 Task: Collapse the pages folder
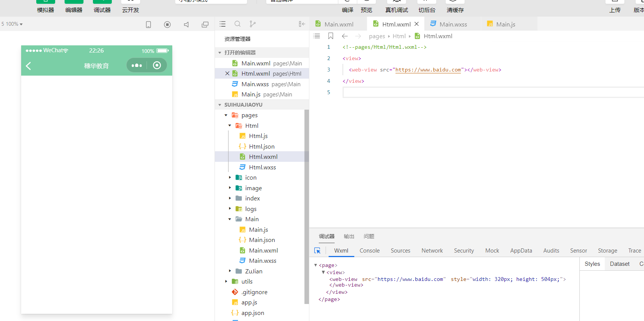[226, 115]
